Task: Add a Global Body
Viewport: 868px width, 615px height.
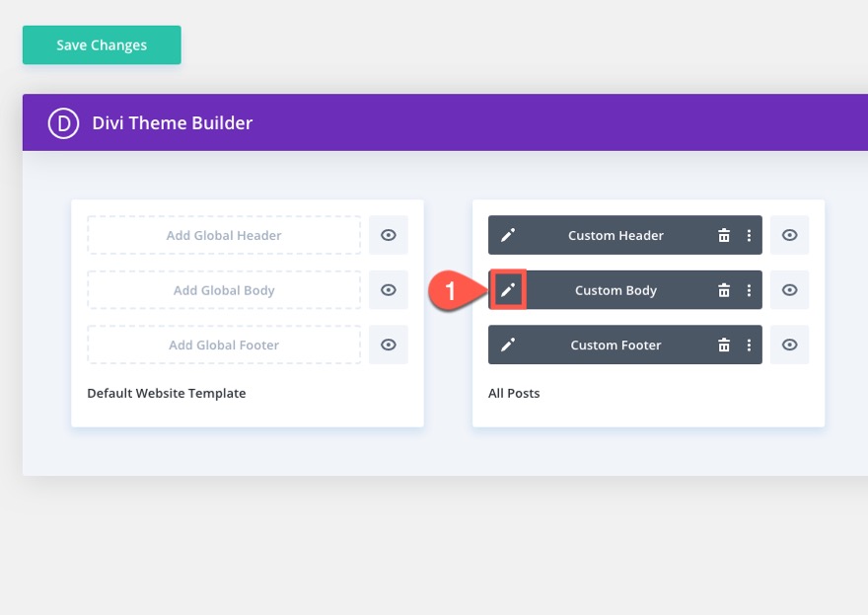Action: pos(224,290)
